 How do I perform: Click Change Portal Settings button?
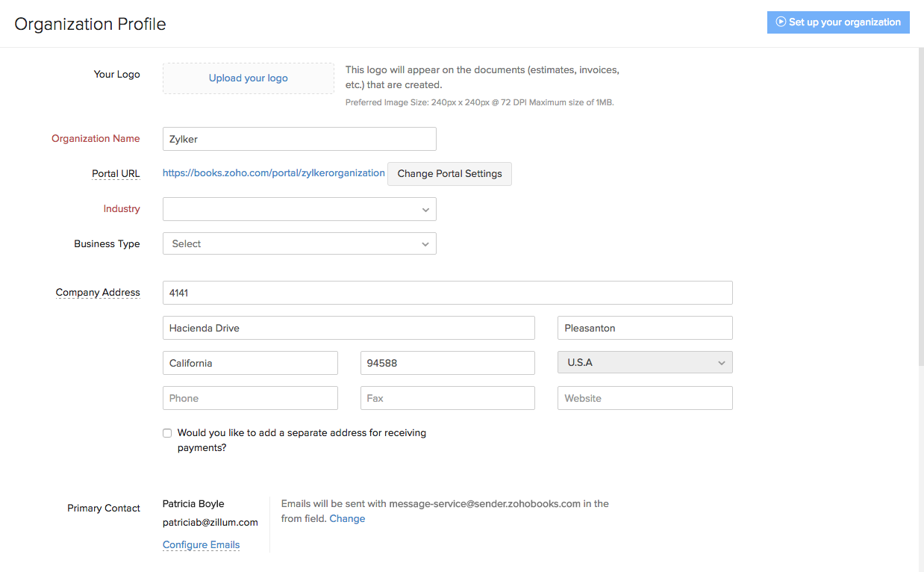[x=449, y=173]
